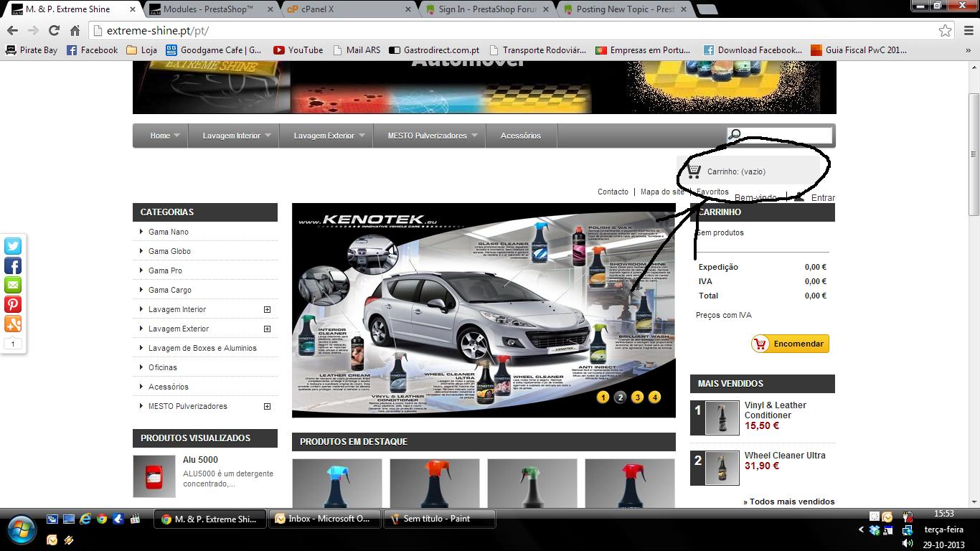980x551 pixels.
Task: Open the Empresas em Portu... bookmark
Action: [x=643, y=50]
